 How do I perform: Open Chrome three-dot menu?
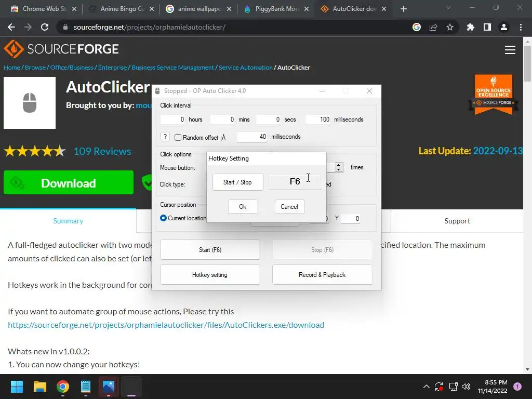[x=521, y=27]
